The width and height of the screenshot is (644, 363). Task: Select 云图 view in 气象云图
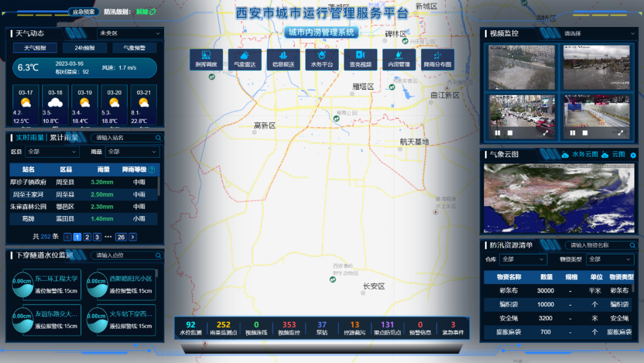click(x=618, y=155)
